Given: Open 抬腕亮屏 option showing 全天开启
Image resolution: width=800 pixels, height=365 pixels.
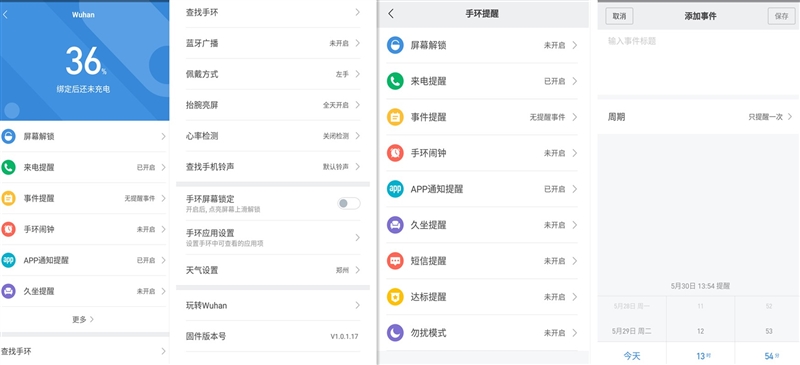Looking at the screenshot, I should pyautogui.click(x=273, y=105).
